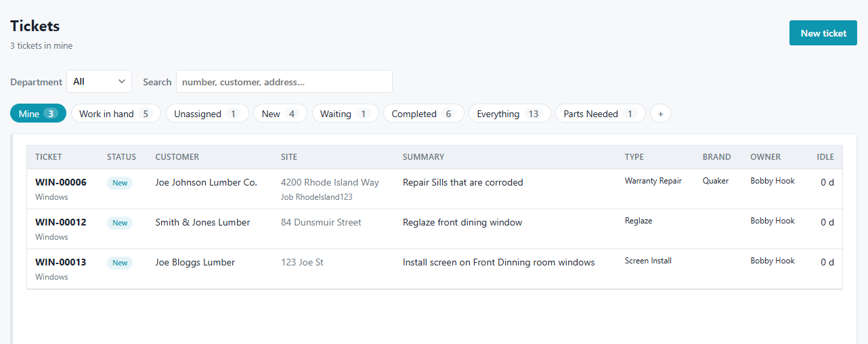This screenshot has width=868, height=344.
Task: Switch to the Waiting tab
Action: [x=345, y=114]
